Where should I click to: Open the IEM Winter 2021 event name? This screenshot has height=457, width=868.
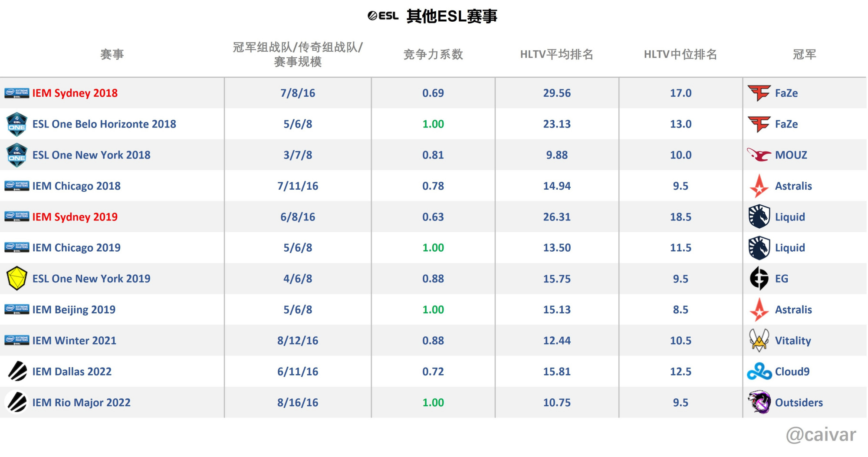74,340
